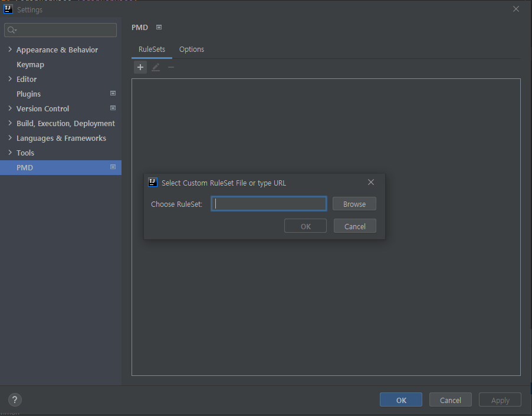Expand the Tools section
The image size is (532, 416).
pyautogui.click(x=10, y=153)
